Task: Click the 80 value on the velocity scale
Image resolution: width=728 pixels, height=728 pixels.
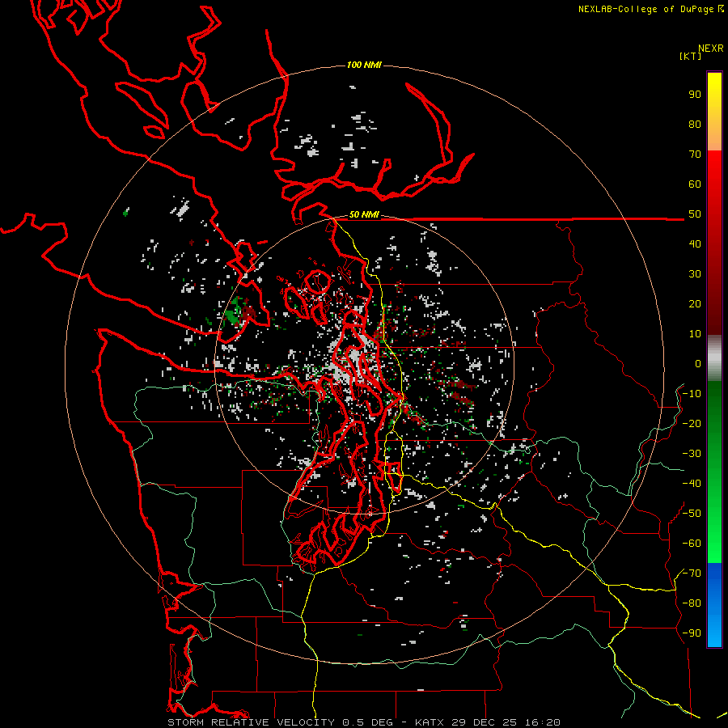Action: click(695, 125)
